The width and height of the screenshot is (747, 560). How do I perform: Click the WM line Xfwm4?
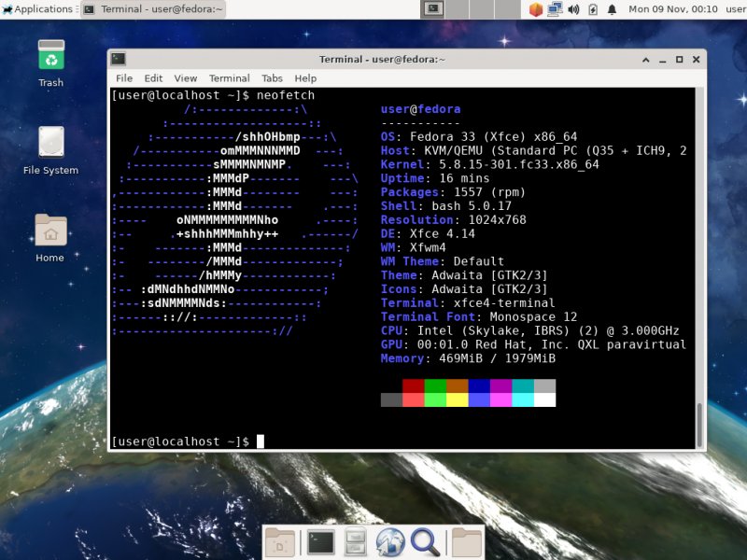point(413,247)
